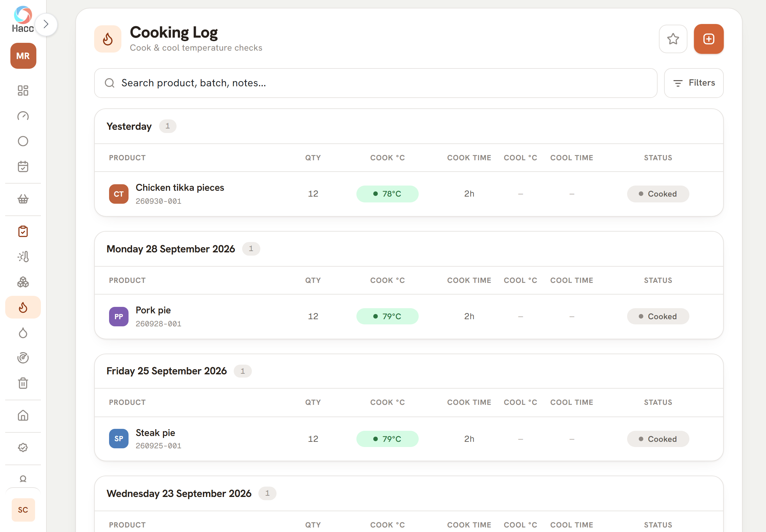
Task: Click the Monday 28 September 2026 heading
Action: pos(171,249)
